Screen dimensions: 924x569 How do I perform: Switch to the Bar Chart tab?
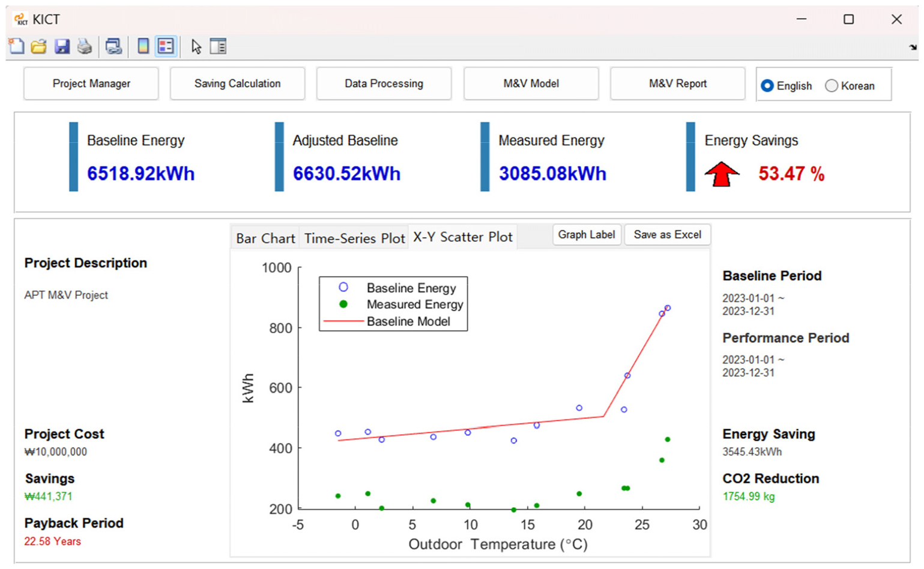265,238
